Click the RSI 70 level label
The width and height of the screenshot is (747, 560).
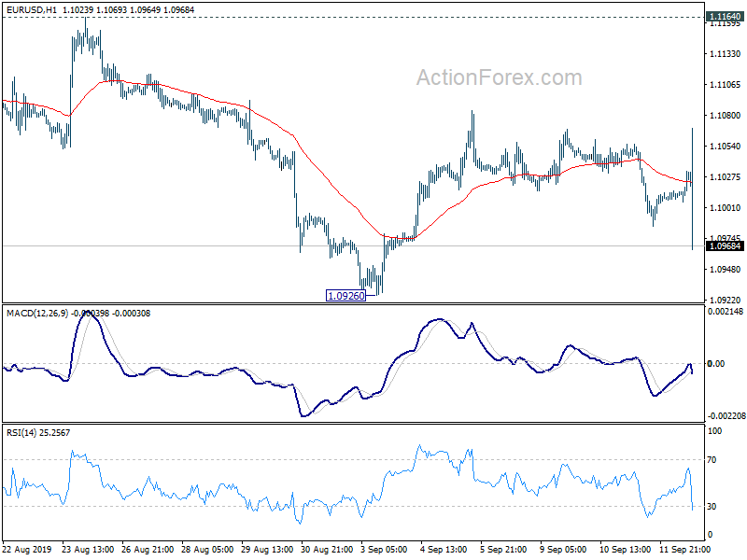tap(712, 460)
